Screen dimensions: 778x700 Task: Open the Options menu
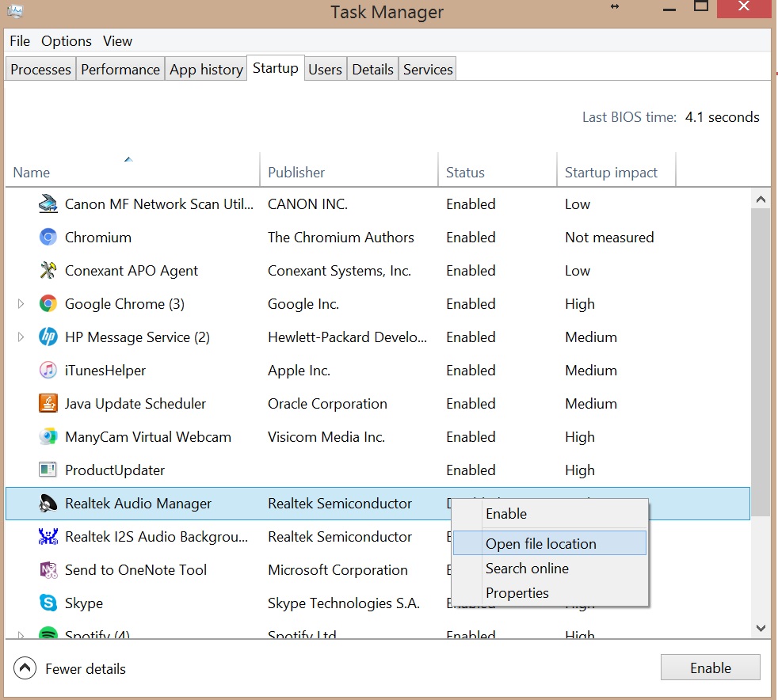66,40
